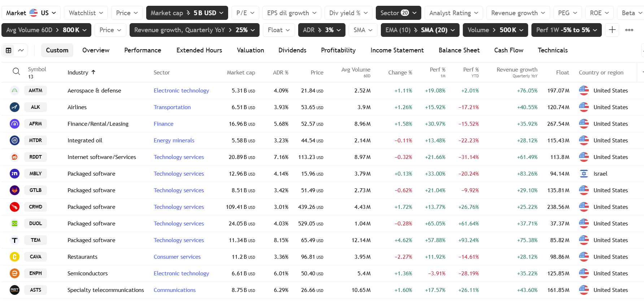The width and height of the screenshot is (644, 301).
Task: Sort by the Perf % YTD column
Action: pos(471,72)
